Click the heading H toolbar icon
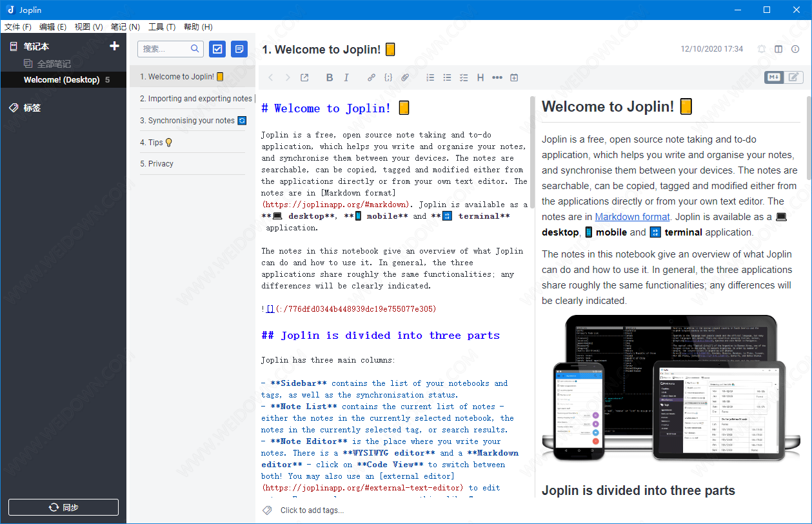The image size is (812, 524). click(480, 77)
